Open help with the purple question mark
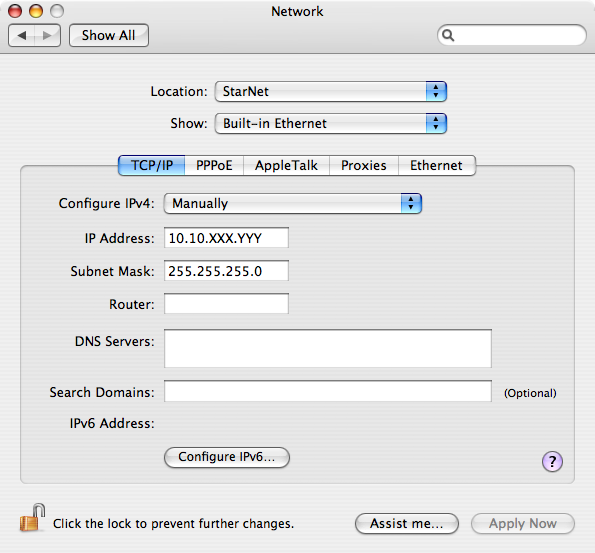The image size is (595, 553). (x=552, y=462)
